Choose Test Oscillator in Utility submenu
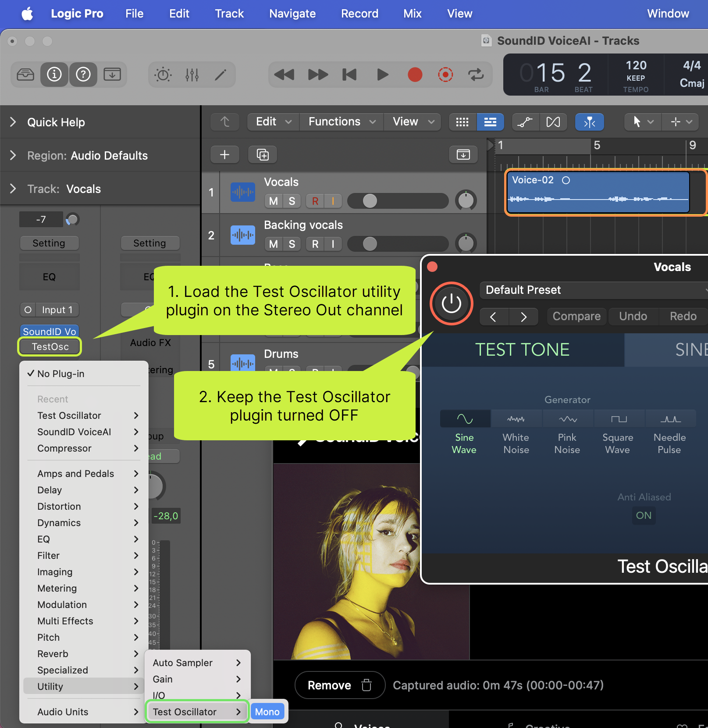The height and width of the screenshot is (728, 708). point(197,712)
